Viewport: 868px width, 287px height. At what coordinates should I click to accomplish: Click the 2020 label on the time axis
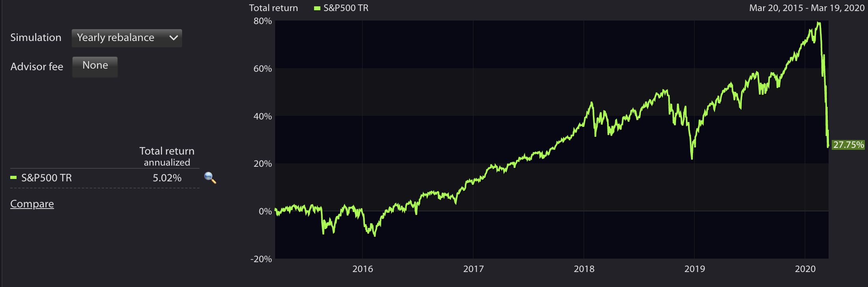805,269
